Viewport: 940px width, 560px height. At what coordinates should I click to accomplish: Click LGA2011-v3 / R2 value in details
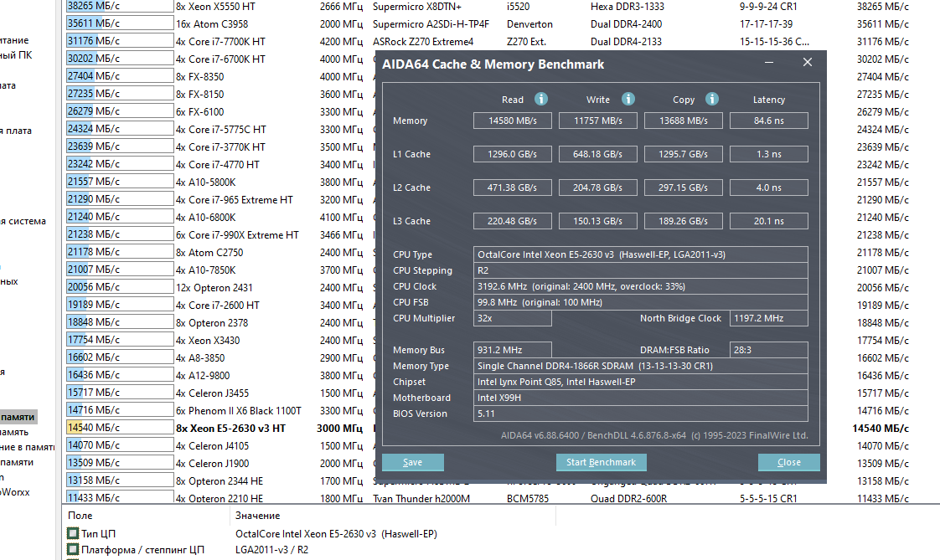pyautogui.click(x=271, y=549)
